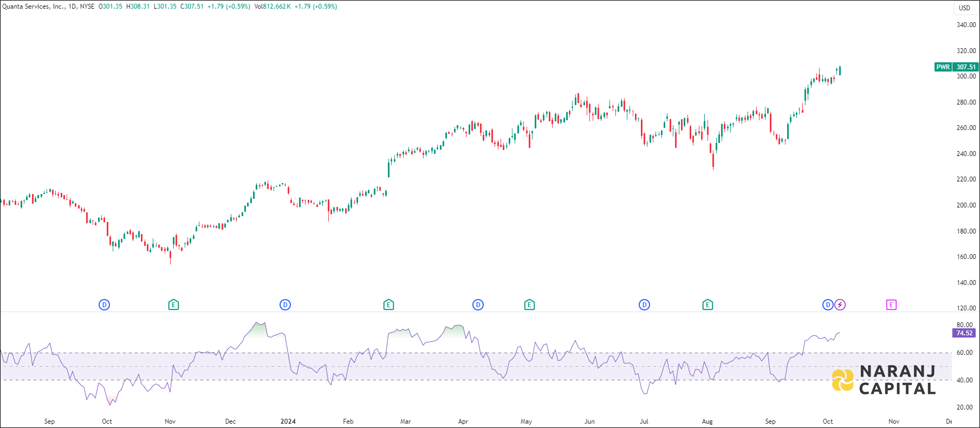Click the Quanta Services, Inc. symbol title
This screenshot has height=428, width=980.
(34, 7)
